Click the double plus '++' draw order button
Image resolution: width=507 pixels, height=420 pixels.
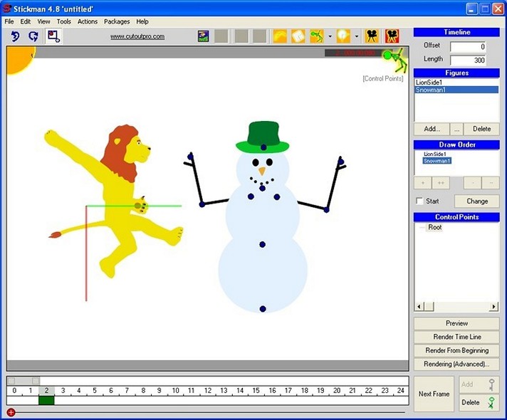[x=441, y=183]
